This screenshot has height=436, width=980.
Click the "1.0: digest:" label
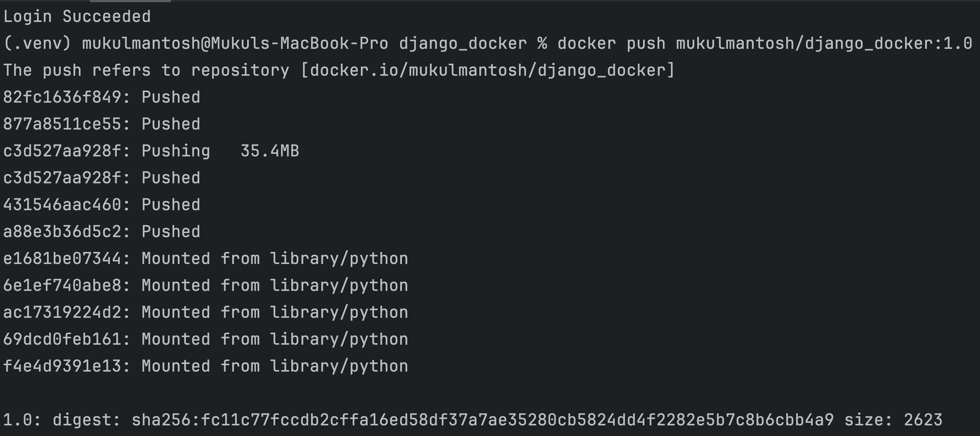[62, 420]
